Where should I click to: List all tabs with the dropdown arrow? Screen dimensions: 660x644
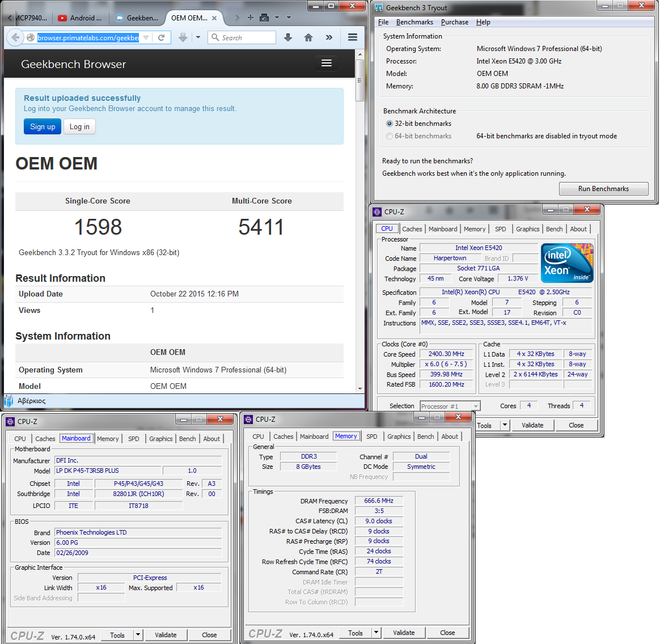(x=289, y=18)
